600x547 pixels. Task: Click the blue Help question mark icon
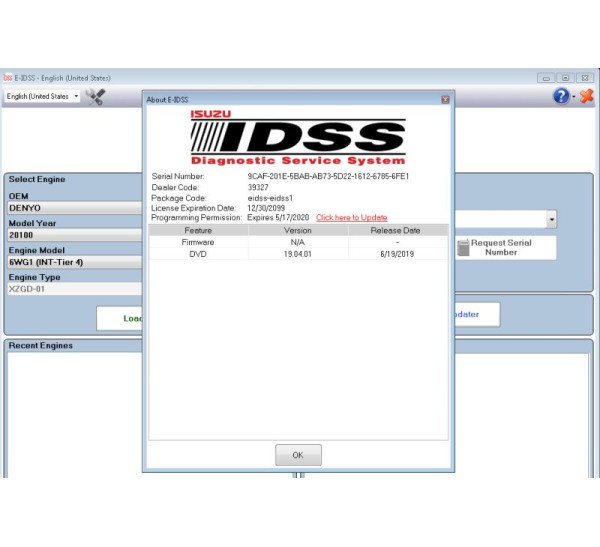tap(562, 96)
